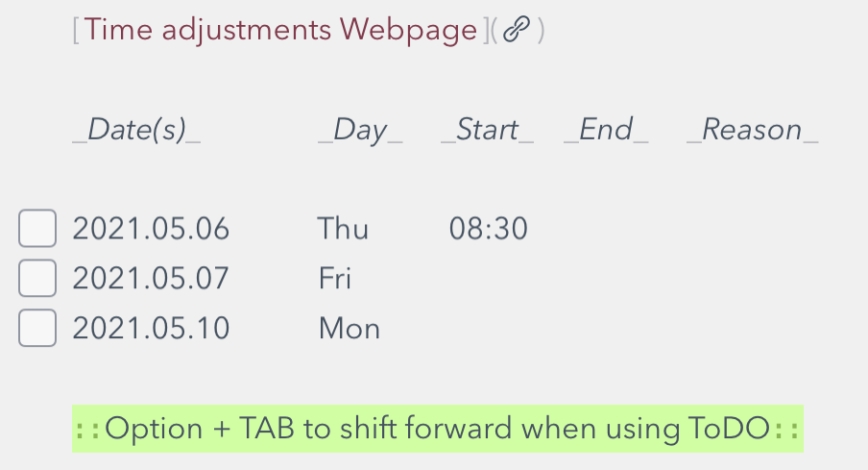Click the opening bracket before Time adjustments
This screenshot has width=868, height=470.
click(77, 30)
